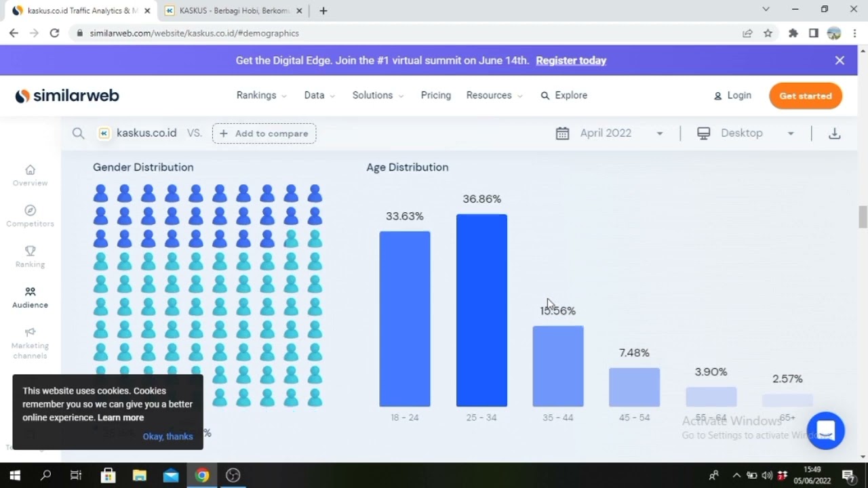
Task: Open the chat support bubble
Action: coord(826,430)
